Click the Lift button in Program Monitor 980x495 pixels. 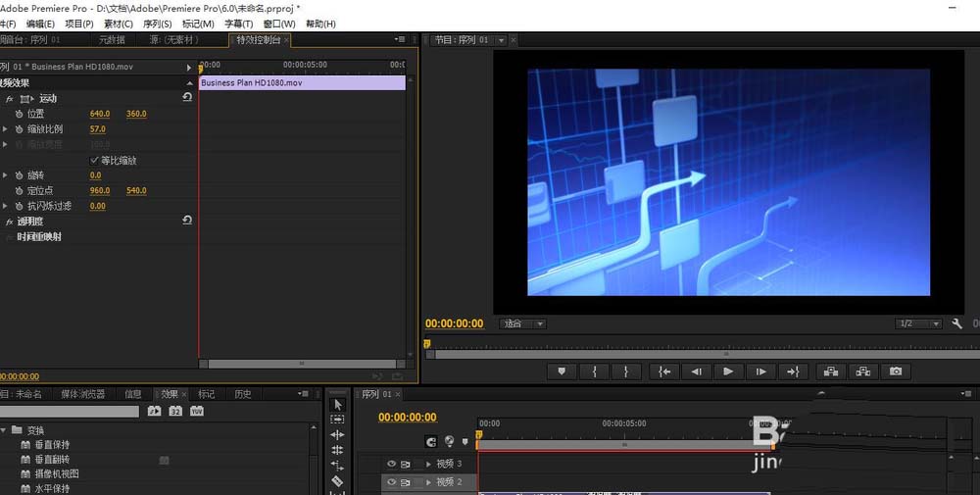pyautogui.click(x=830, y=371)
